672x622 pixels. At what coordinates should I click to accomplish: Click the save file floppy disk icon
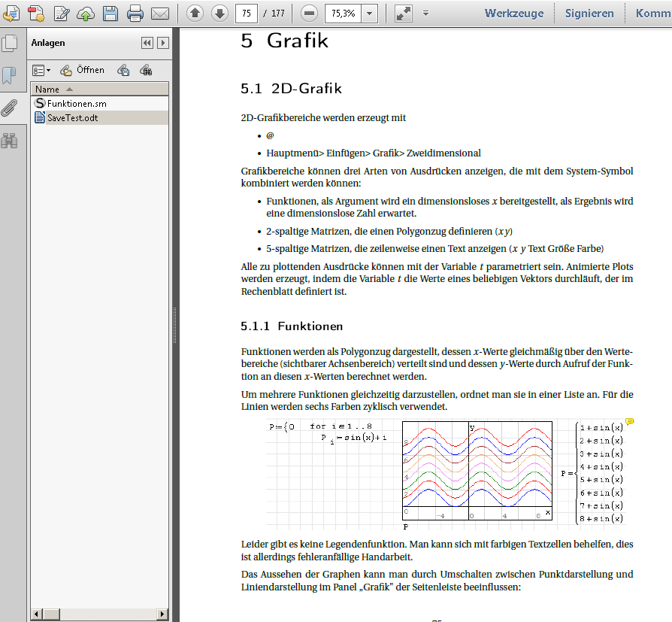click(110, 13)
